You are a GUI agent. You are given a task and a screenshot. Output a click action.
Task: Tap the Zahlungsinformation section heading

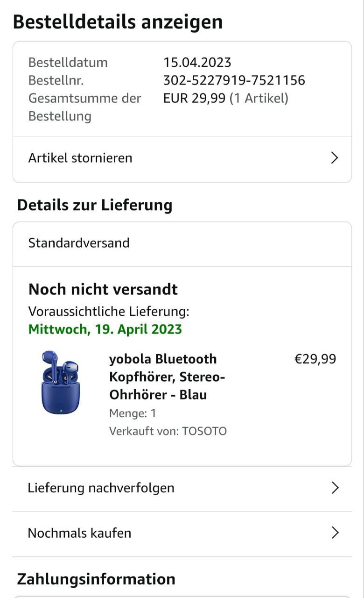(x=96, y=579)
